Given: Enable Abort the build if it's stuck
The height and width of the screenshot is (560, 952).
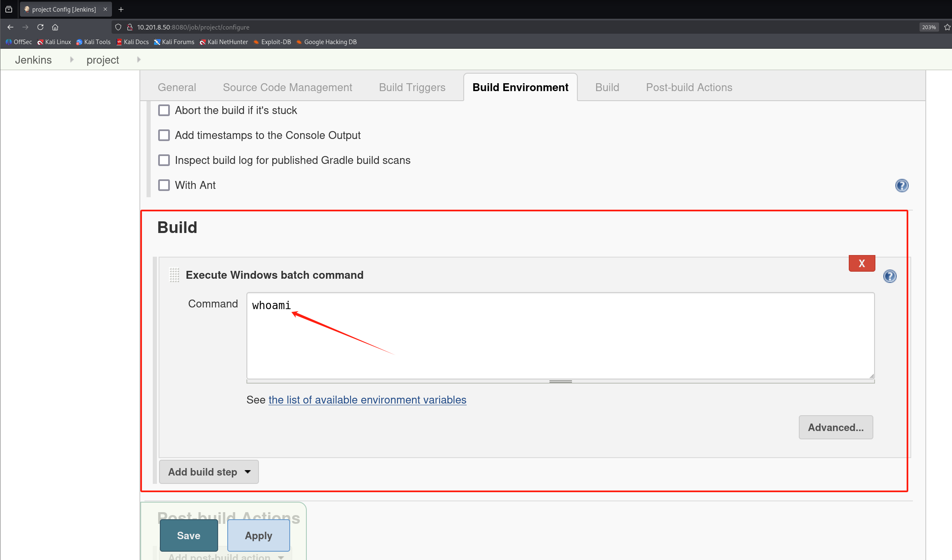Looking at the screenshot, I should pyautogui.click(x=164, y=110).
